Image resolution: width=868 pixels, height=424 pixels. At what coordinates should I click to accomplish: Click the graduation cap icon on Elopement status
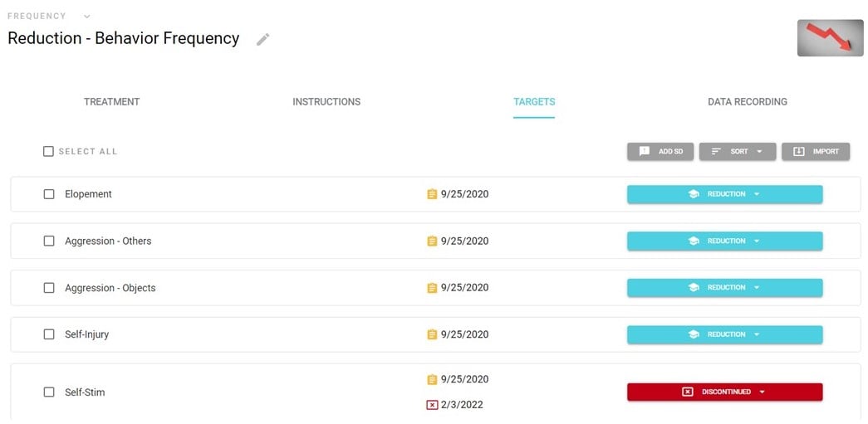(694, 194)
